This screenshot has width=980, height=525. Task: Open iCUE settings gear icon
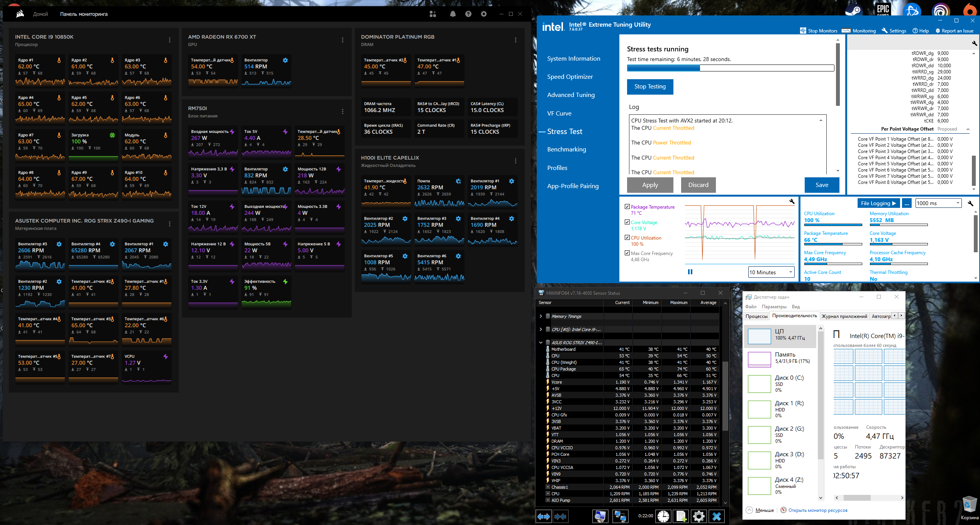(483, 14)
